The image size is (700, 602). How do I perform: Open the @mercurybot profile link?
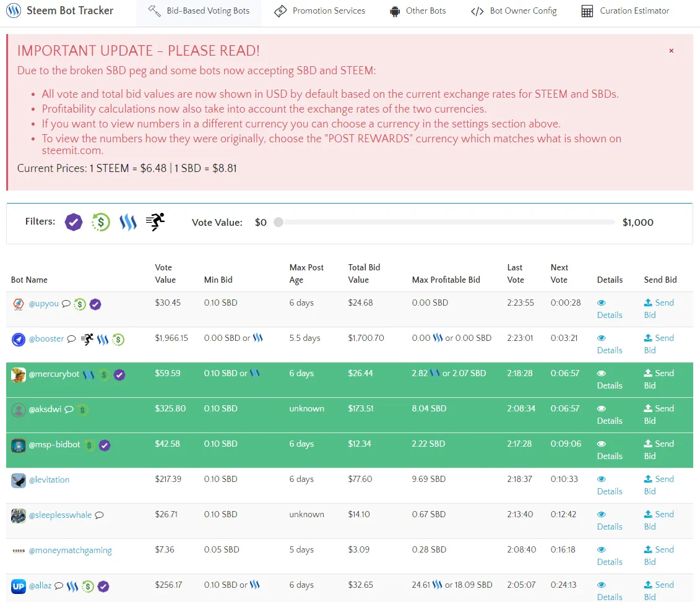pos(54,374)
